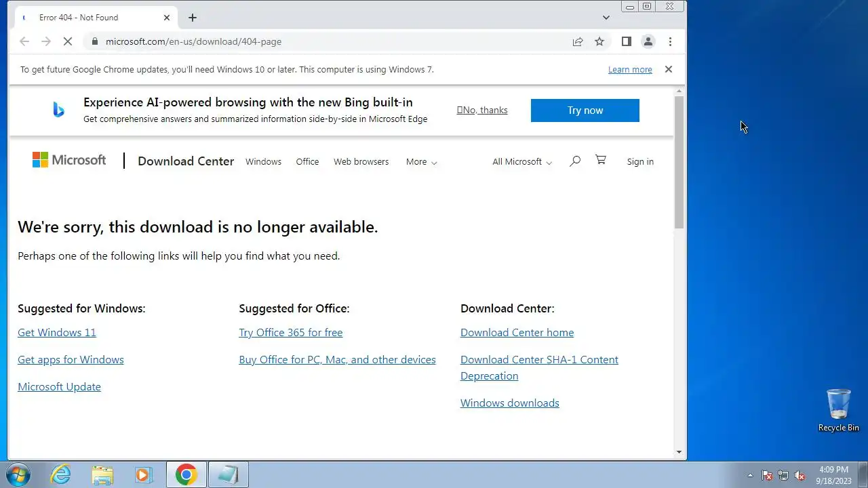The image size is (868, 488).
Task: Click the Chrome taskbar icon
Action: click(186, 474)
